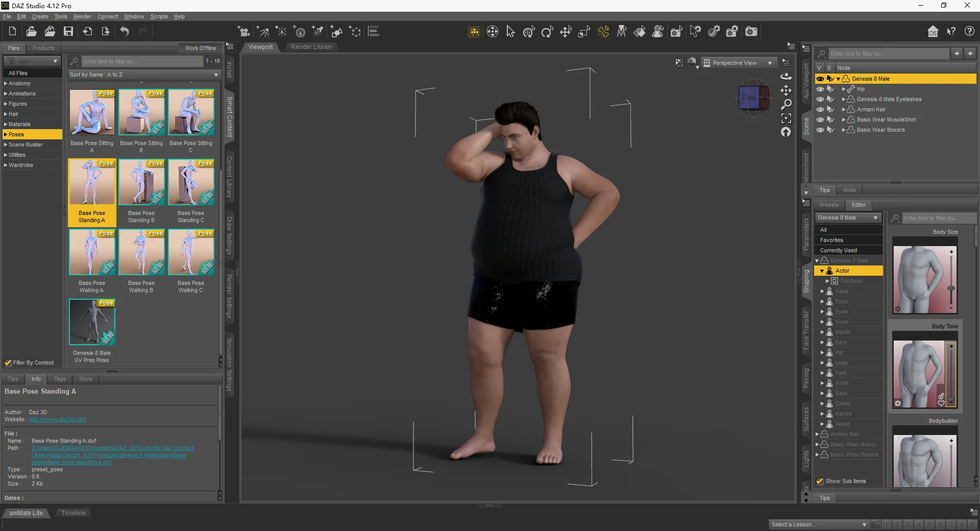
Task: Open the Select a Lesson dropdown
Action: pyautogui.click(x=819, y=524)
